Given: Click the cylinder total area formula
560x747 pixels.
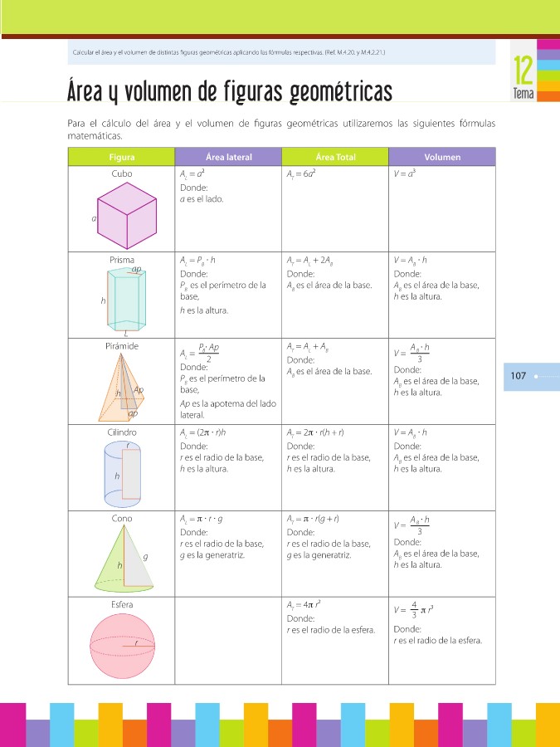Looking at the screenshot, I should 314,432.
